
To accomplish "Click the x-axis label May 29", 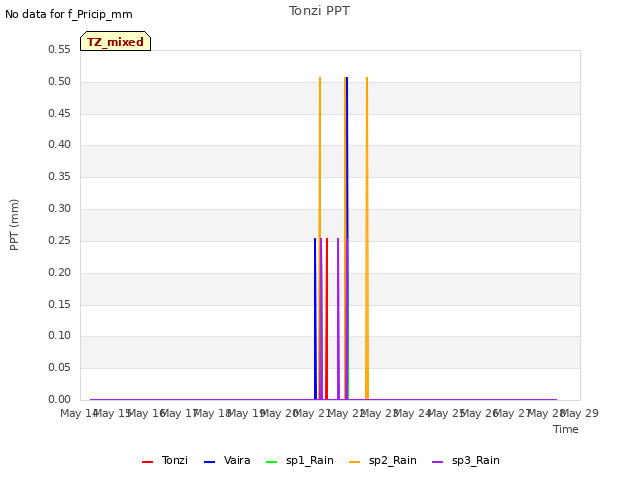I will click(x=580, y=413).
